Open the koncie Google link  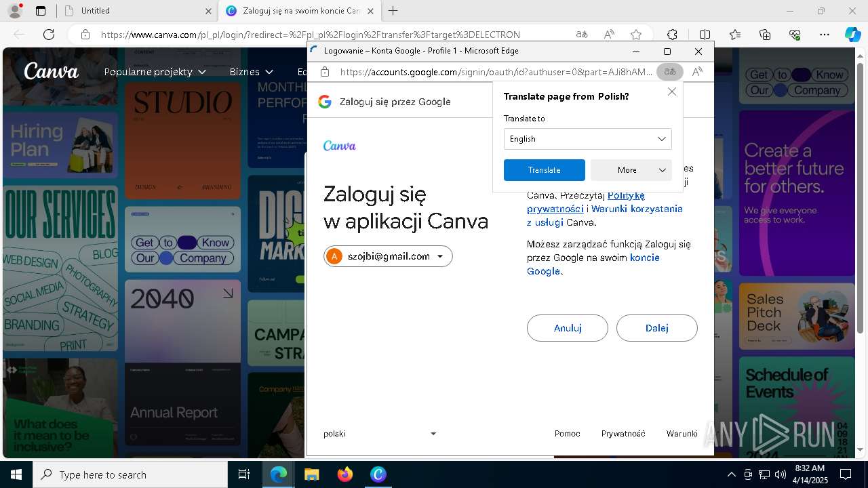pos(593,264)
